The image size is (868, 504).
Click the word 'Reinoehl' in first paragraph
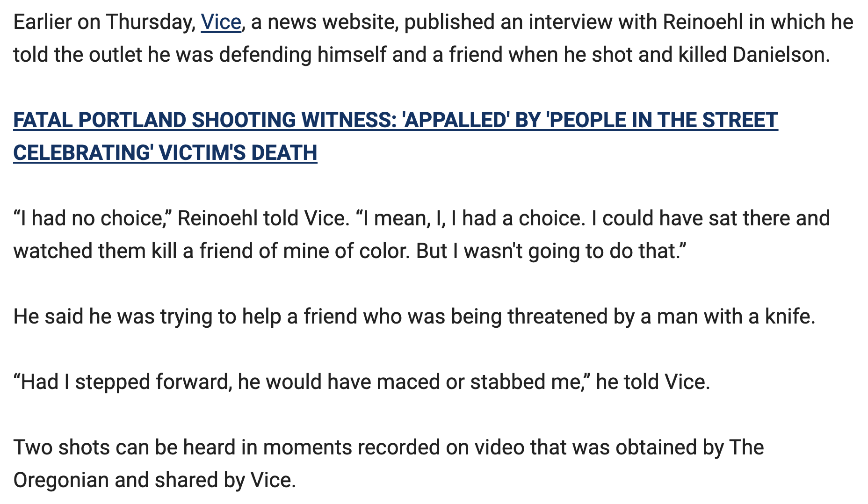tap(703, 22)
